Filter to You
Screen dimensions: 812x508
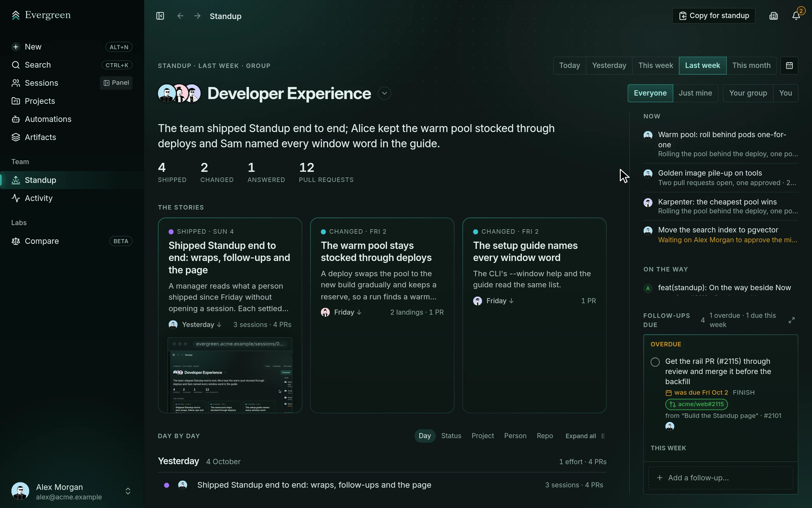coord(785,93)
